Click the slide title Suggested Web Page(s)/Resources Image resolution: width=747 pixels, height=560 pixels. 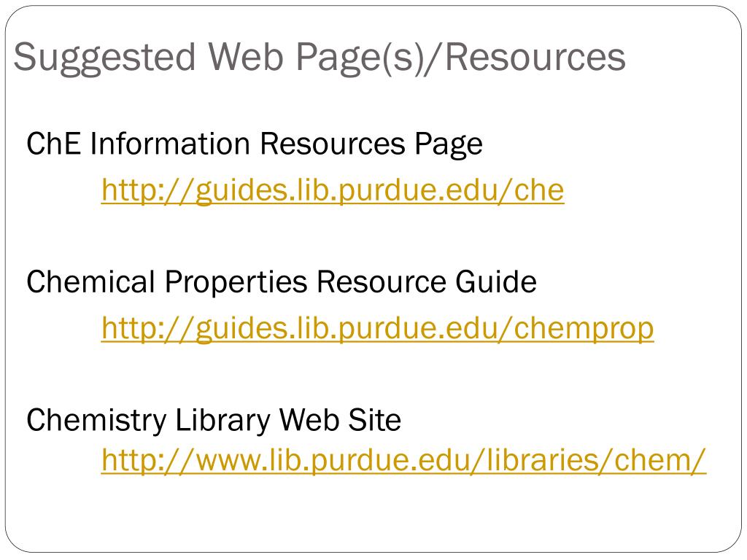tap(320, 58)
